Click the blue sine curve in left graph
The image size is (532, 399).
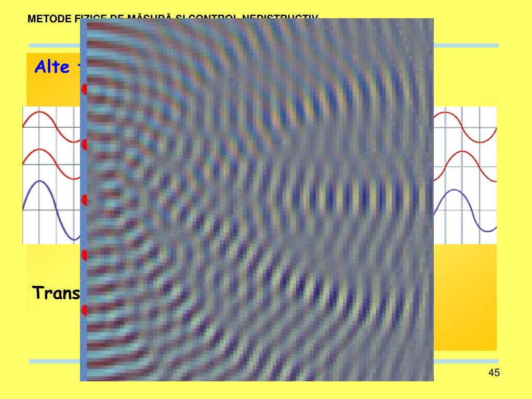(51, 210)
